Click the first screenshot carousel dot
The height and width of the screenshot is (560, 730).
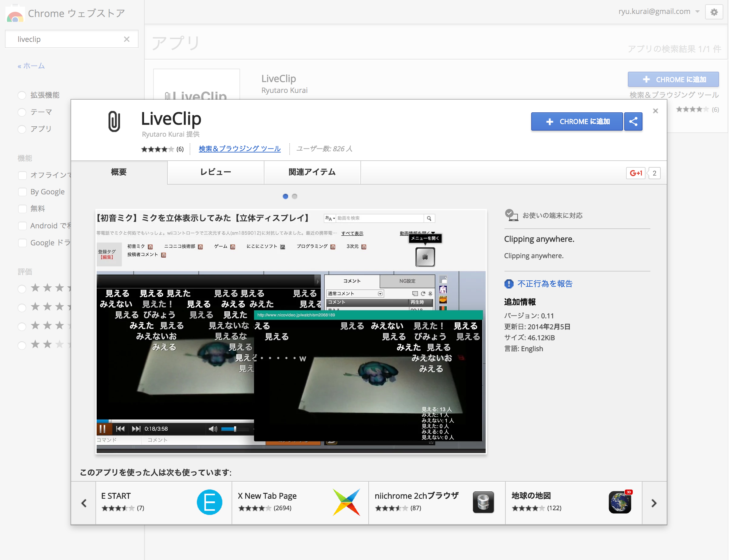tap(286, 197)
